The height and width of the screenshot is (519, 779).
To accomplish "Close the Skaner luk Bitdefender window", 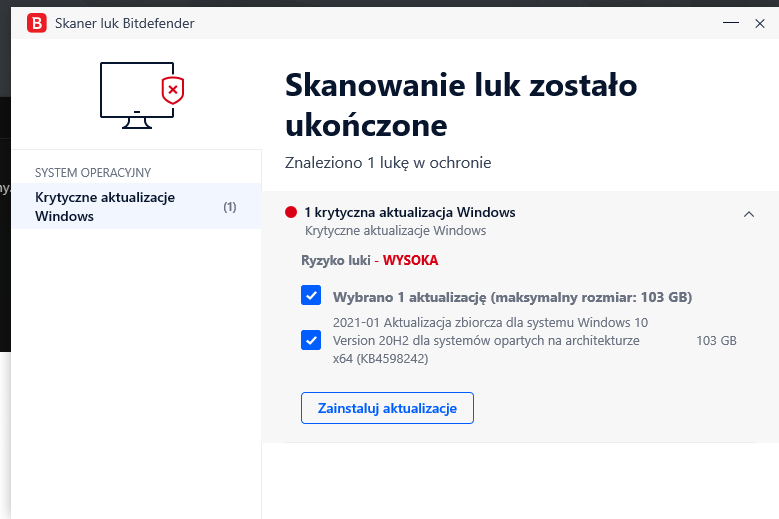I will click(760, 23).
